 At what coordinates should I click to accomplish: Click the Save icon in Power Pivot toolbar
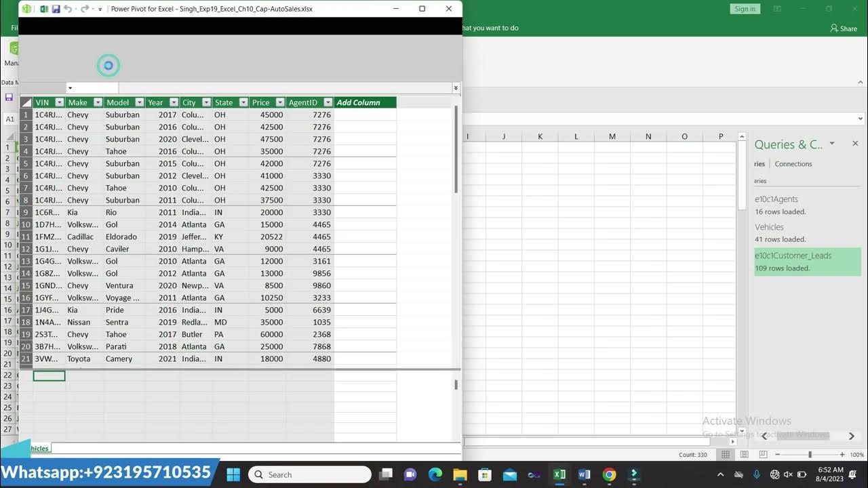56,9
